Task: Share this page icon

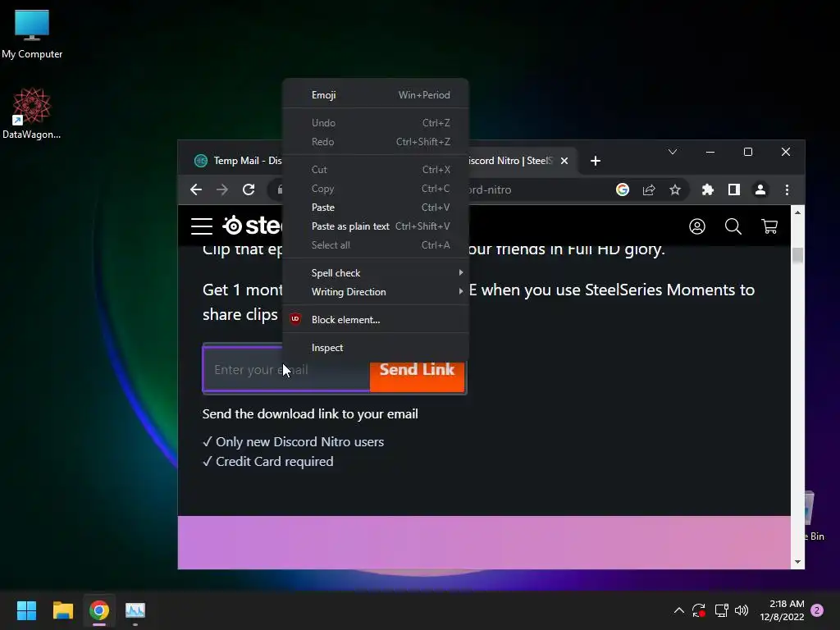Action: [649, 189]
